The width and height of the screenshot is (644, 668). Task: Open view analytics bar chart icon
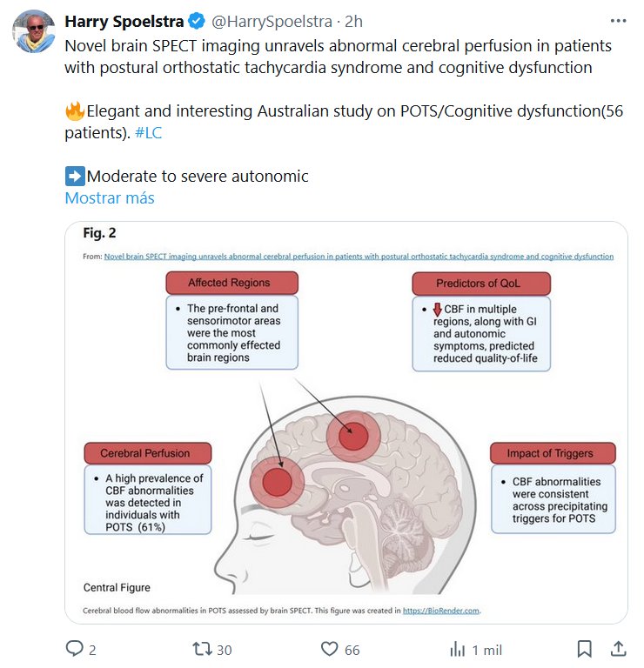456,649
